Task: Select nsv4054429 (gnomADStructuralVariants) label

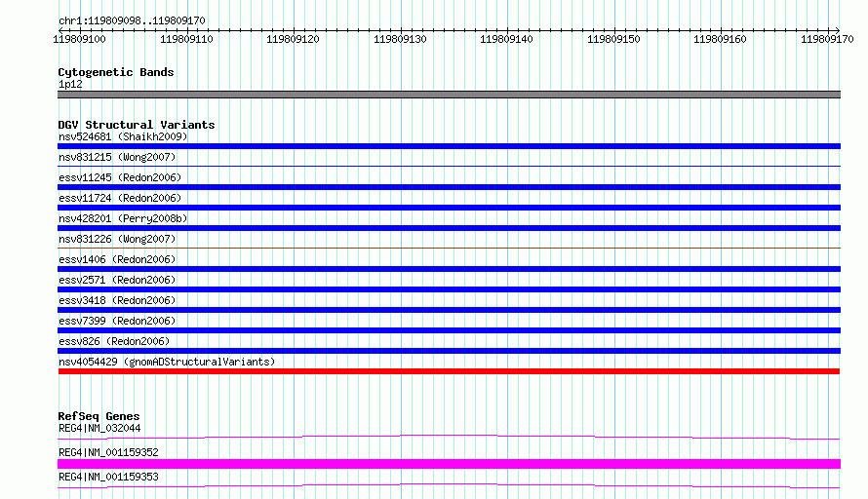Action: (167, 362)
